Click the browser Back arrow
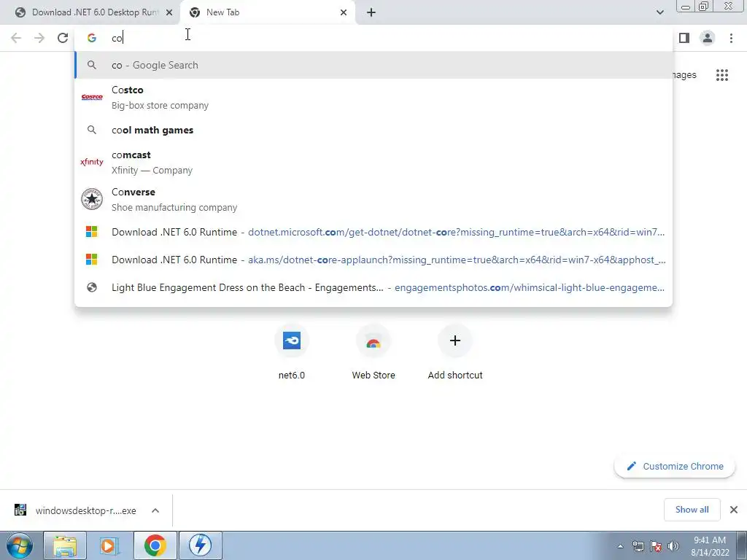The width and height of the screenshot is (747, 560). [x=16, y=38]
